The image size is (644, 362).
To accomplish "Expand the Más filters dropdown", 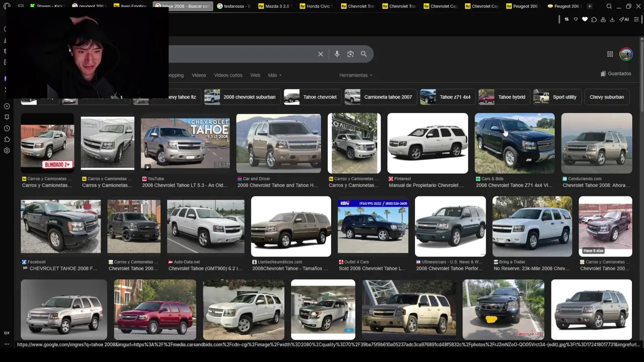I will 275,75.
